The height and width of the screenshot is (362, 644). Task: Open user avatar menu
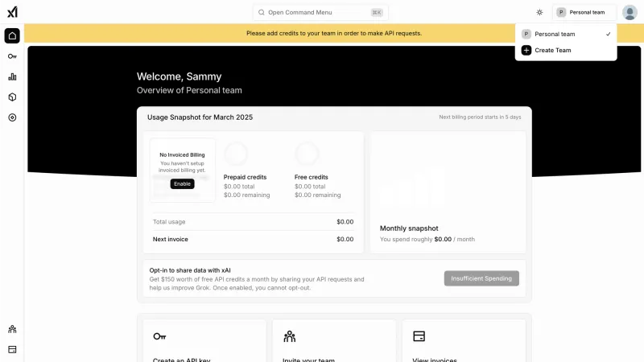[630, 12]
